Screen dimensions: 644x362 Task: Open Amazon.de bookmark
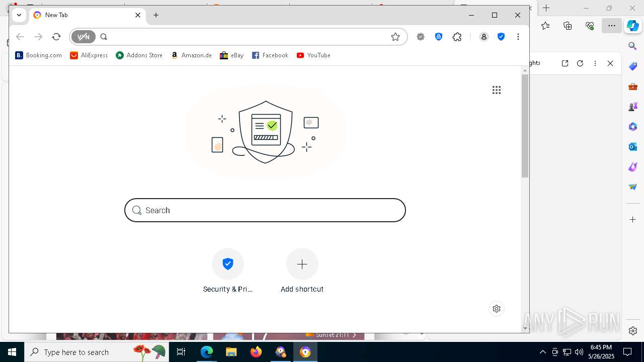click(191, 55)
